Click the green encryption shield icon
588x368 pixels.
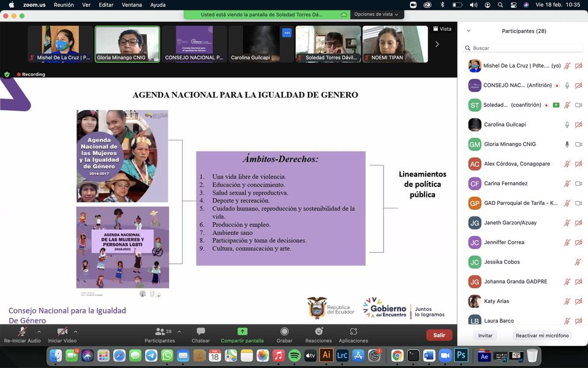pos(7,74)
